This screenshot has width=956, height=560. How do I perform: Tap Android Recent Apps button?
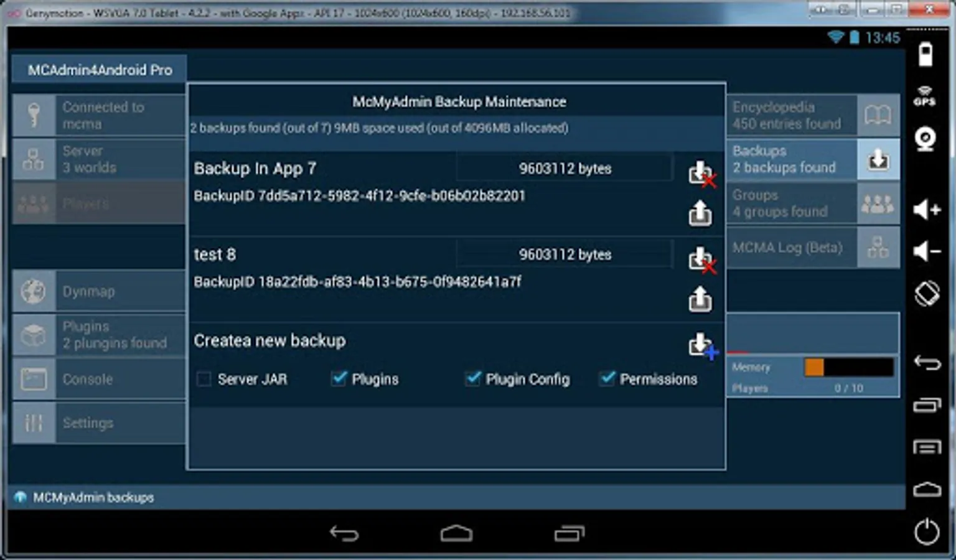569,533
